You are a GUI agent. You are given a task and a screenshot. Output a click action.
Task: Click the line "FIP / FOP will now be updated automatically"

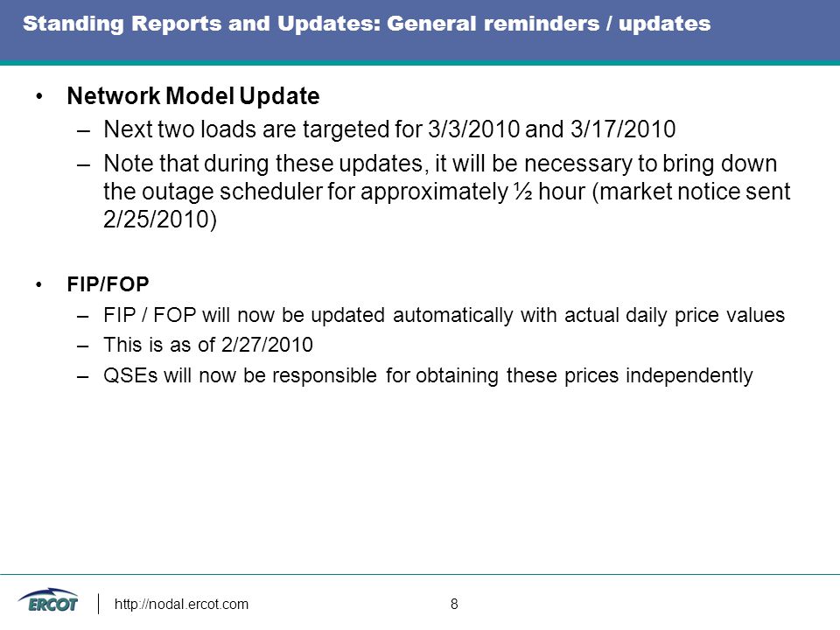(444, 315)
